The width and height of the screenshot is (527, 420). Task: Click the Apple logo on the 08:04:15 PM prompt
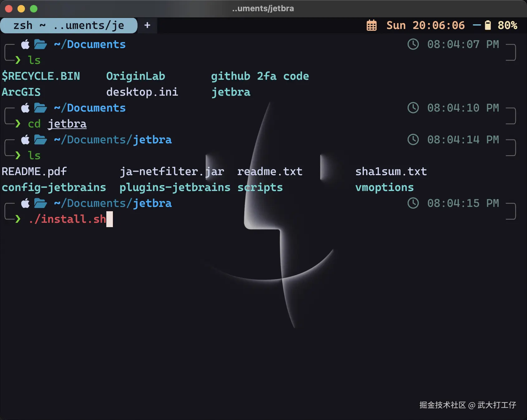coord(25,203)
